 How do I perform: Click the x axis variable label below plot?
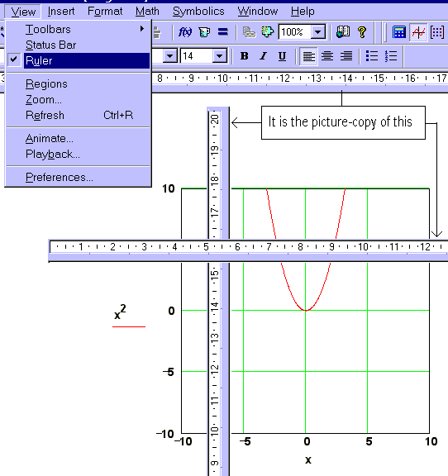(x=308, y=460)
